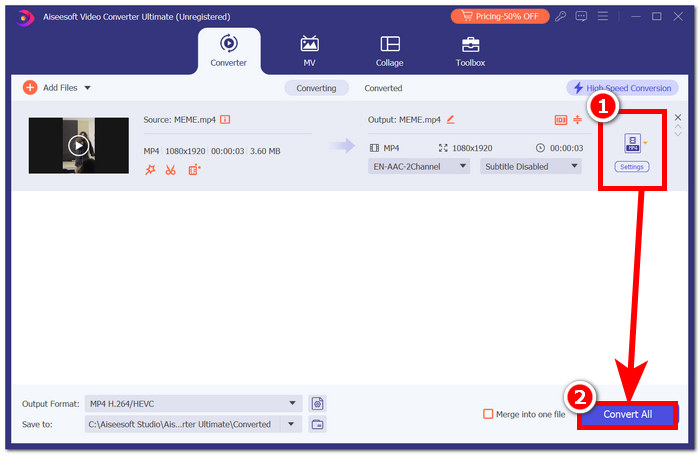Enable Merge into one file checkbox

pyautogui.click(x=488, y=414)
